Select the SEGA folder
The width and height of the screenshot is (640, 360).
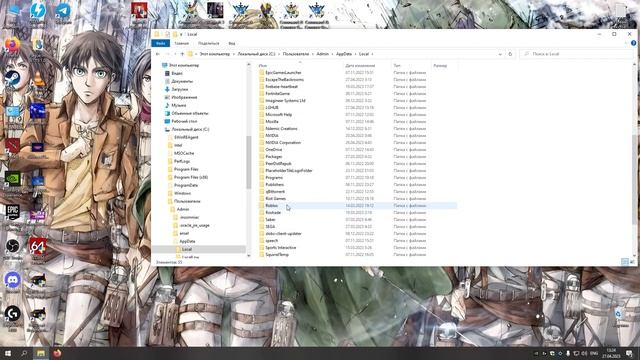[x=270, y=227]
